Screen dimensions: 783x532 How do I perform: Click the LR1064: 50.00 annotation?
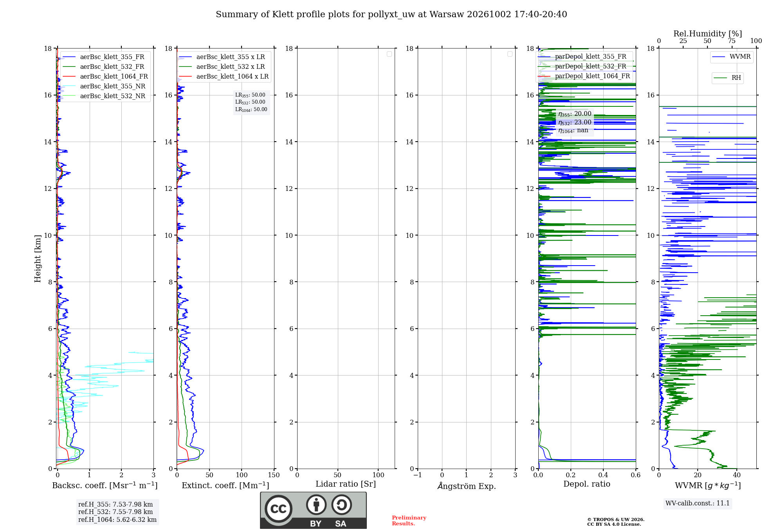[251, 110]
